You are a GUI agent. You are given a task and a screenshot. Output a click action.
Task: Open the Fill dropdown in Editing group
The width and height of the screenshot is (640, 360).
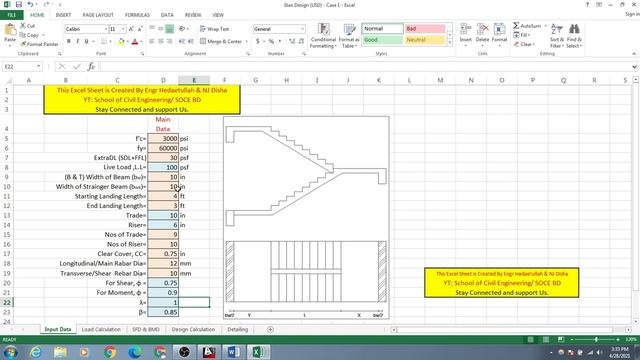(x=522, y=35)
